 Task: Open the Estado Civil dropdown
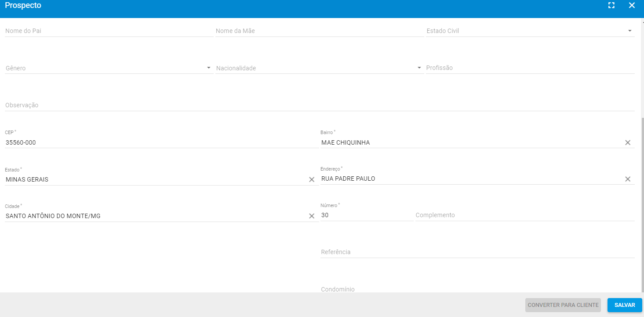point(630,30)
